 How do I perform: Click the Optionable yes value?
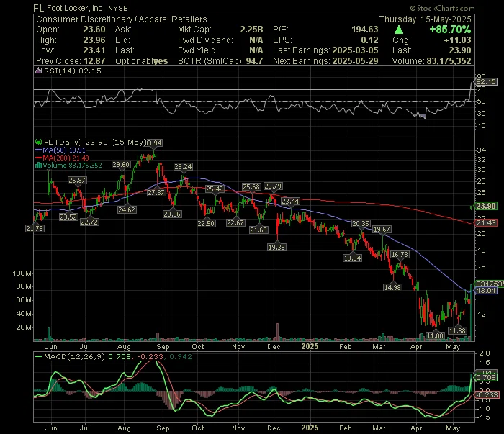pos(161,61)
